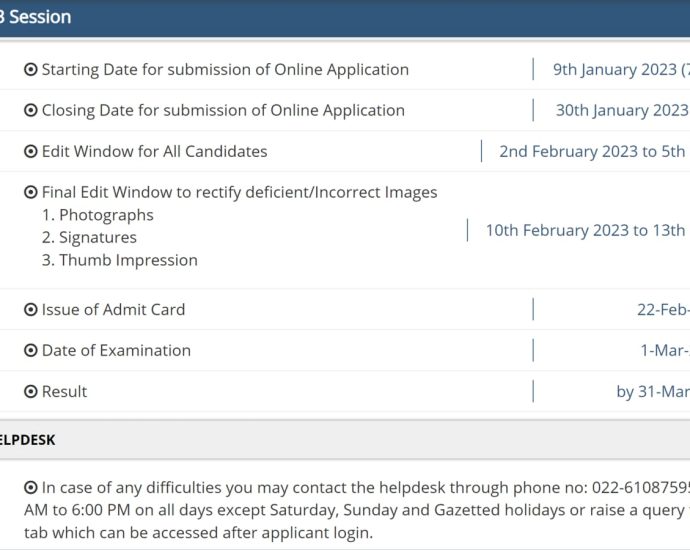Click the Photographs list item
Viewport: 690px width, 550px height.
pos(97,215)
